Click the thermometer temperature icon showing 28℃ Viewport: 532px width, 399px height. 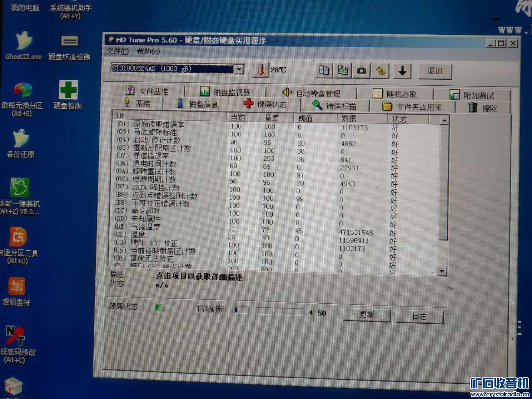261,70
